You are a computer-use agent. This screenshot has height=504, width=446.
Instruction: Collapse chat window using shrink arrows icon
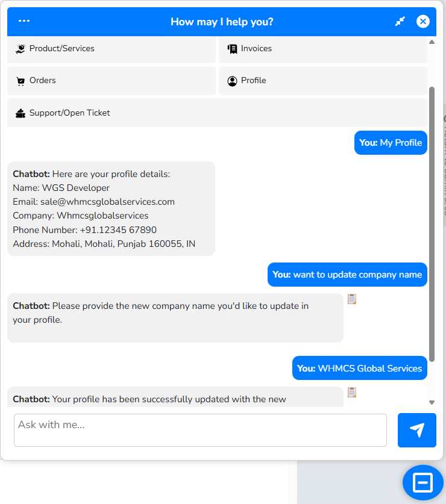pos(400,22)
